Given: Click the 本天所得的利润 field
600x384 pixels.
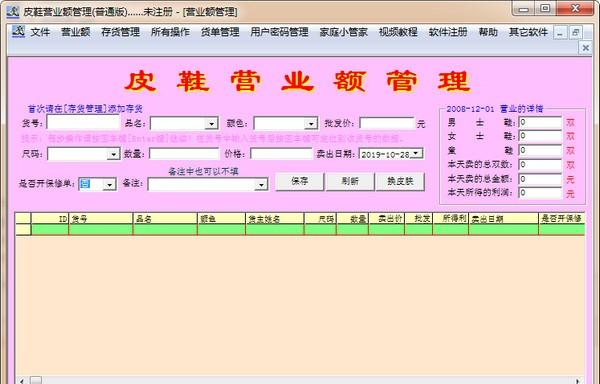Looking at the screenshot, I should [x=540, y=192].
